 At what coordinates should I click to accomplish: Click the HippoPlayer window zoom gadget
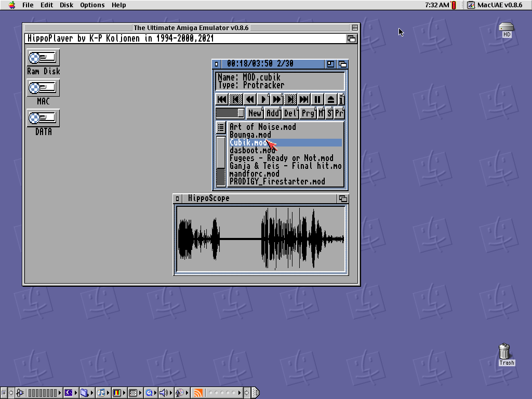pos(330,64)
